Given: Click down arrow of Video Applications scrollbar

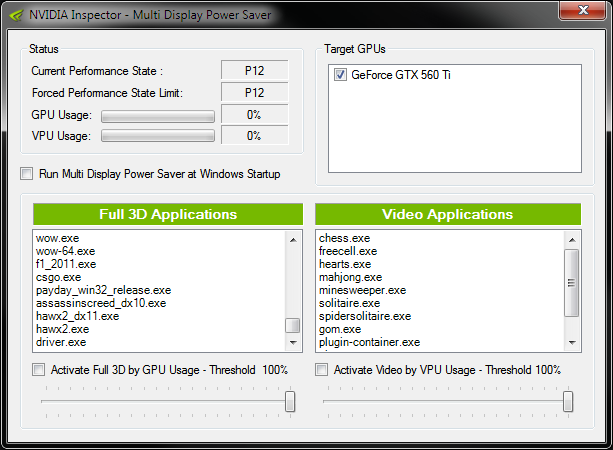Looking at the screenshot, I should pyautogui.click(x=572, y=342).
